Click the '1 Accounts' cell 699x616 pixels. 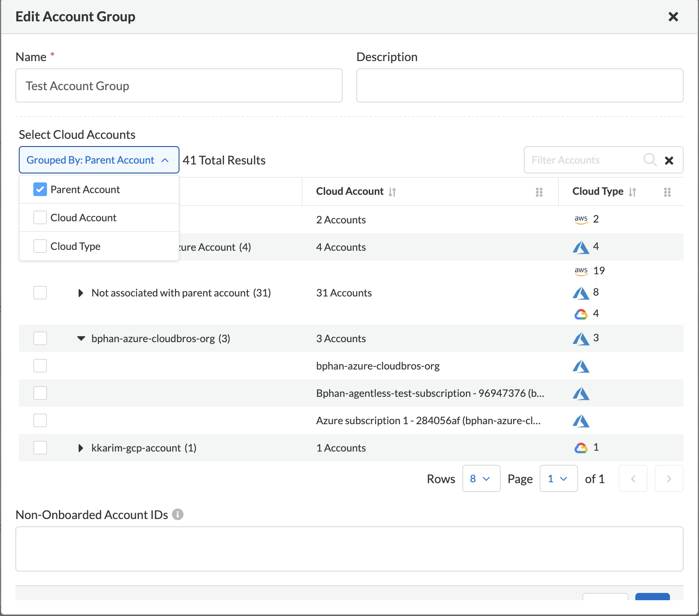tap(341, 448)
